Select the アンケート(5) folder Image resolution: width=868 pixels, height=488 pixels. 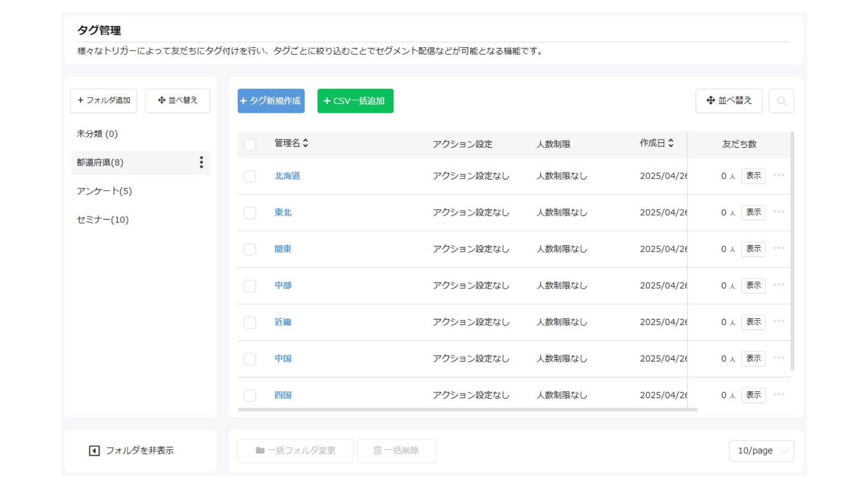104,191
